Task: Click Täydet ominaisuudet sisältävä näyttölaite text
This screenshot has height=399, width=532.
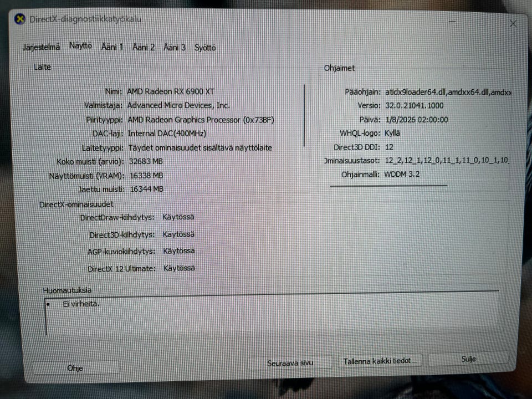Action: click(200, 148)
